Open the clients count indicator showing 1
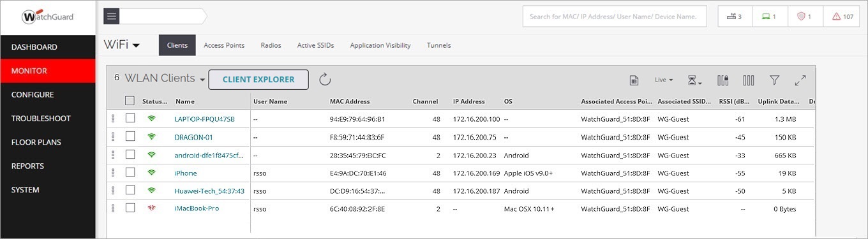 770,17
